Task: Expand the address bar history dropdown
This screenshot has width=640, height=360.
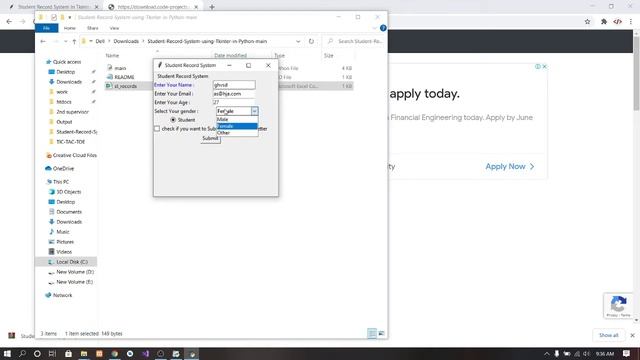Action: pos(298,41)
